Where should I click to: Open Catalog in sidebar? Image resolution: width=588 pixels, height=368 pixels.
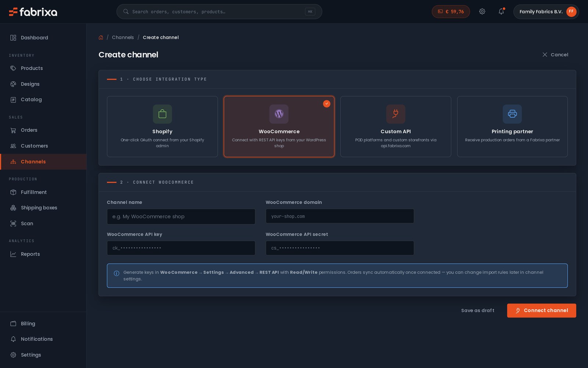(43, 99)
